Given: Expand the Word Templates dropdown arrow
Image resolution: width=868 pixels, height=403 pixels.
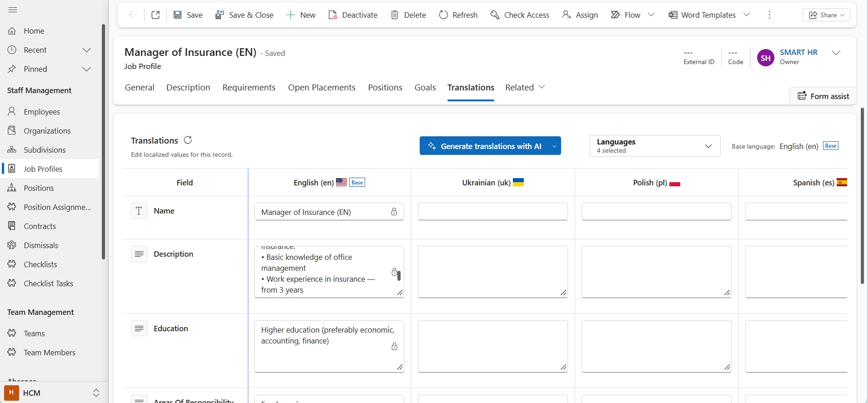Looking at the screenshot, I should tap(747, 15).
